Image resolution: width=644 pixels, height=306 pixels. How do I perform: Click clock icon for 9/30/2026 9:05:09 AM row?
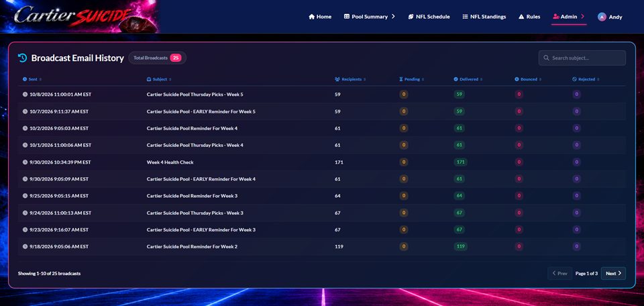coord(25,179)
